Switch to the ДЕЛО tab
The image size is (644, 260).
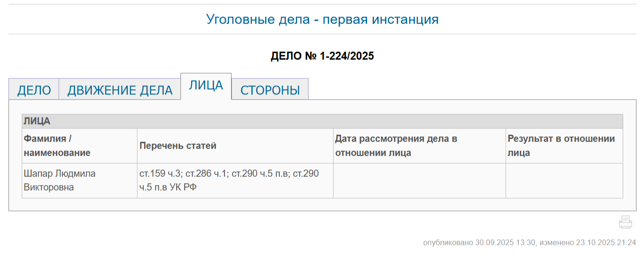(x=34, y=90)
